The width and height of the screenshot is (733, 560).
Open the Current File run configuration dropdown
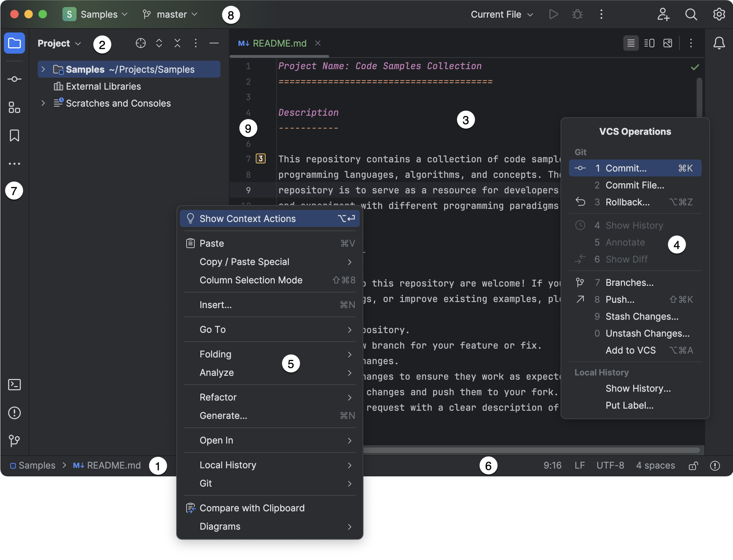coord(501,14)
